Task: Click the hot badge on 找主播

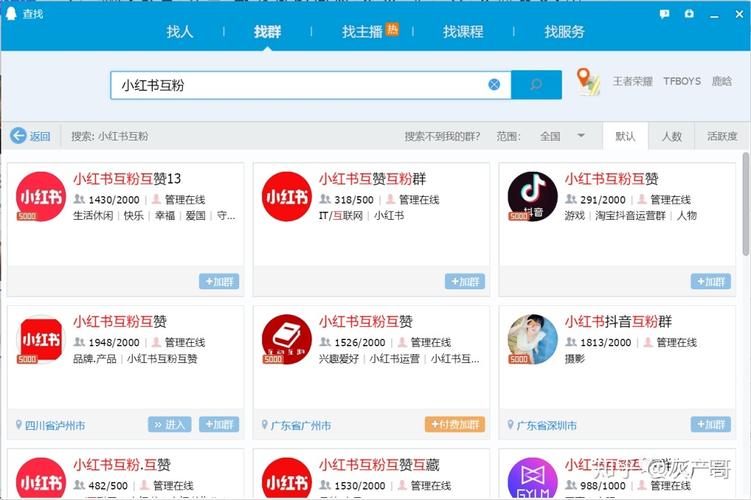Action: pyautogui.click(x=392, y=30)
